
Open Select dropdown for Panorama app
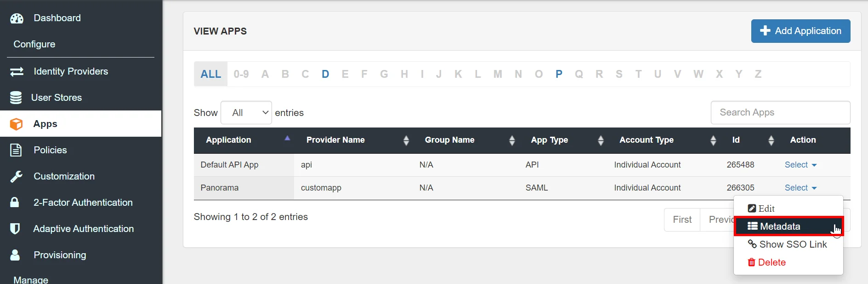[800, 188]
